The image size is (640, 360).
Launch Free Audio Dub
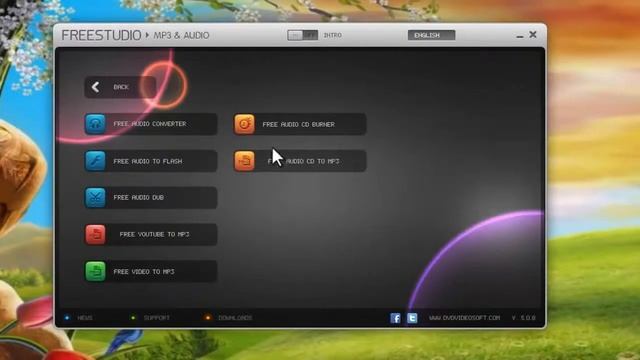click(x=151, y=198)
